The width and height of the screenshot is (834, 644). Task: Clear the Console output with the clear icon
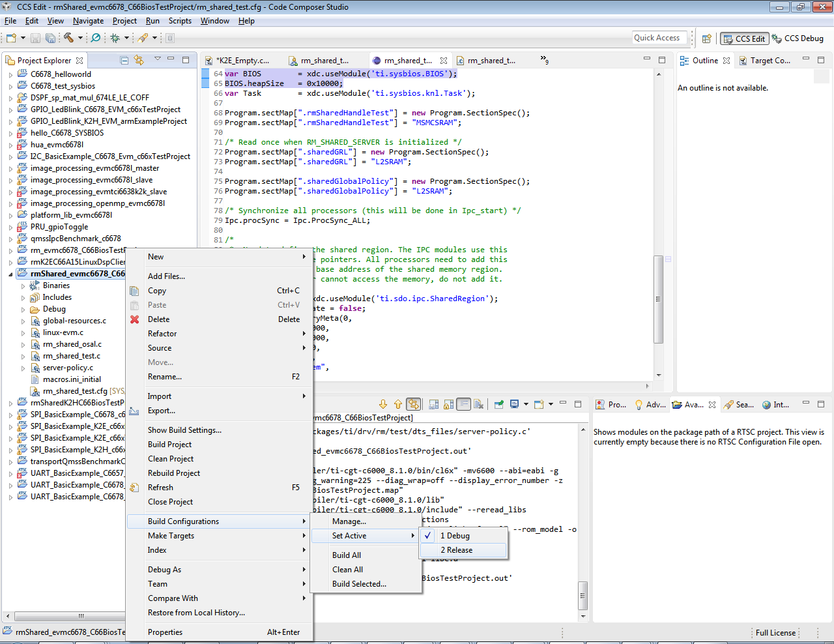pos(478,404)
